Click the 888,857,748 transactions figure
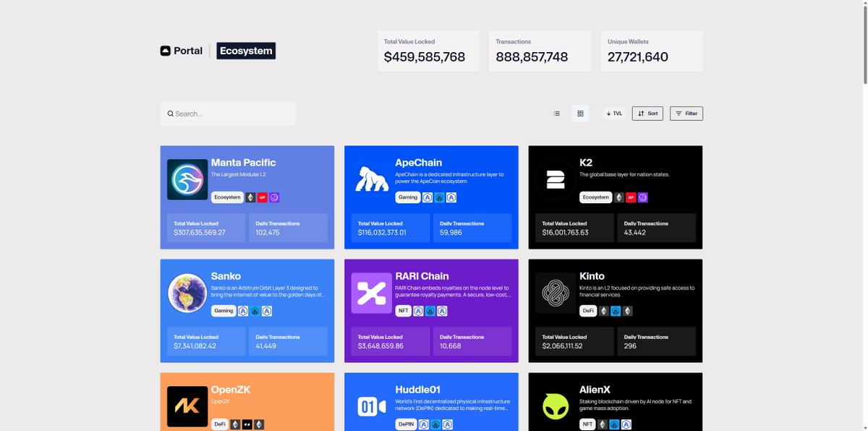The image size is (868, 431). [x=532, y=56]
